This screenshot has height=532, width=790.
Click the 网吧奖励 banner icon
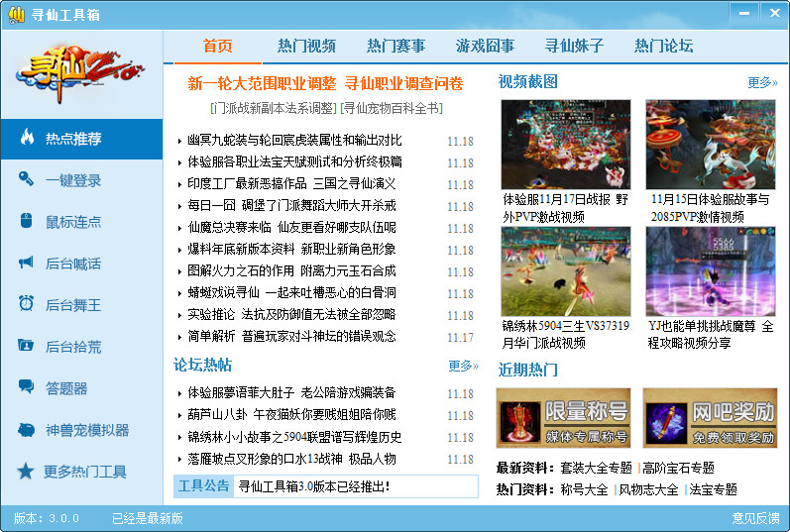(x=666, y=421)
